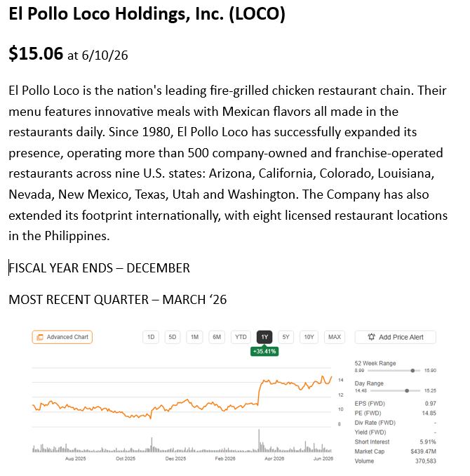
Task: Select the active 1Y range tab
Action: pos(264,337)
